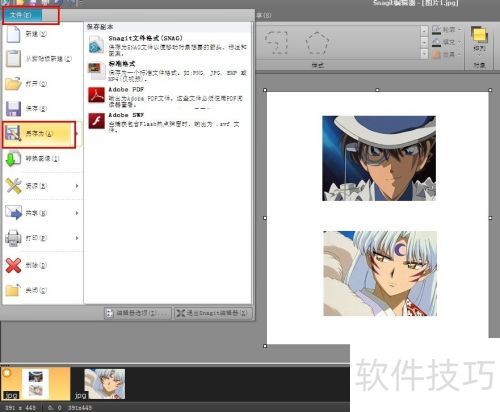Select the second jpg thumbnail in tray
The width and height of the screenshot is (500, 412).
(x=105, y=384)
